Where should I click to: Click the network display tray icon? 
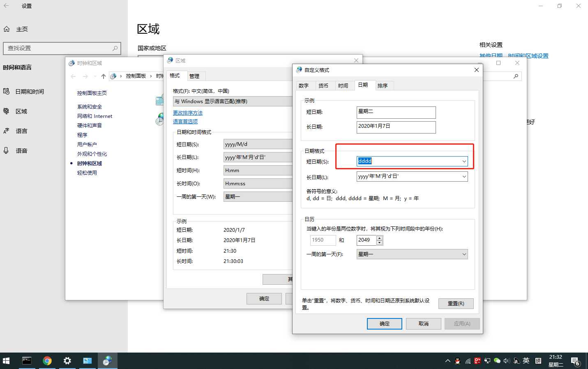[487, 361]
